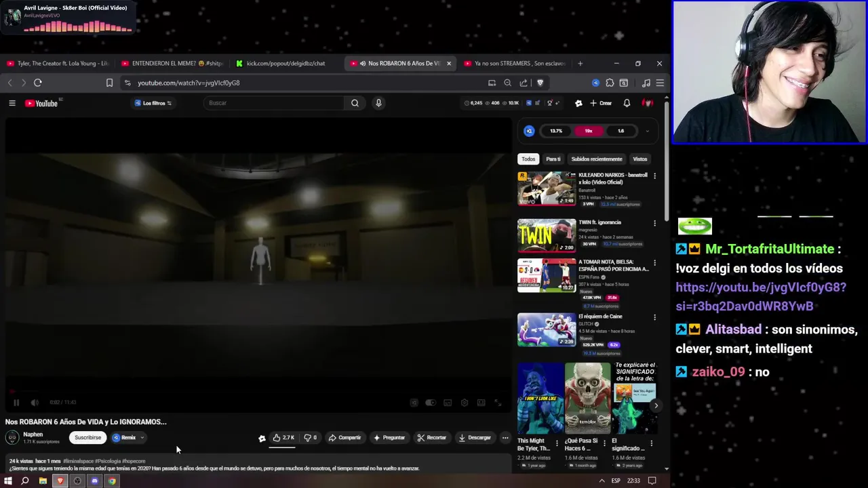
Task: Select the Todos filter chip
Action: coord(528,159)
